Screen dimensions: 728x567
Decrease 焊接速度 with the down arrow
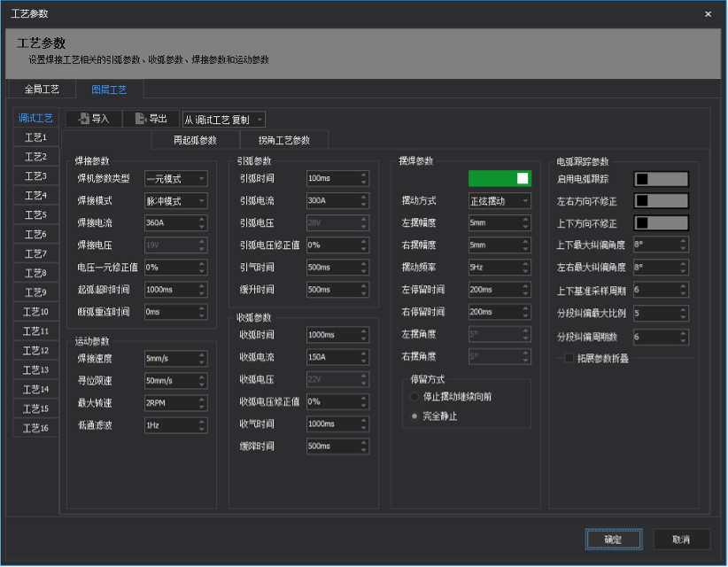202,362
